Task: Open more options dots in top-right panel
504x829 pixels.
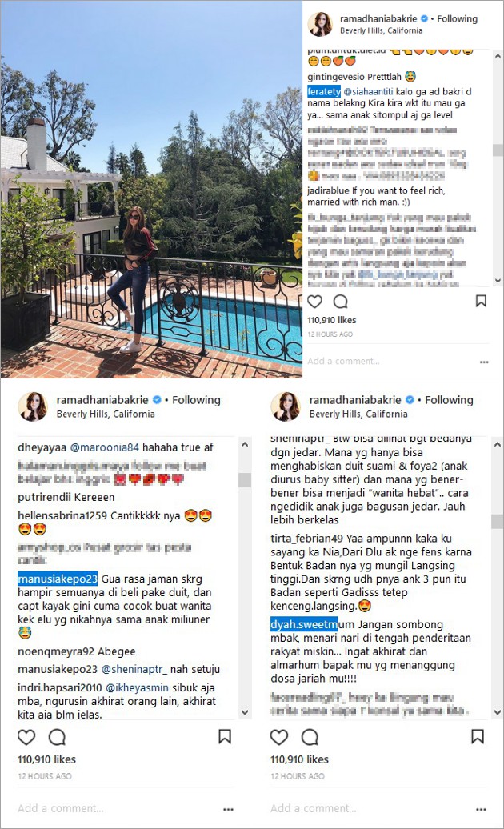Action: pyautogui.click(x=484, y=362)
